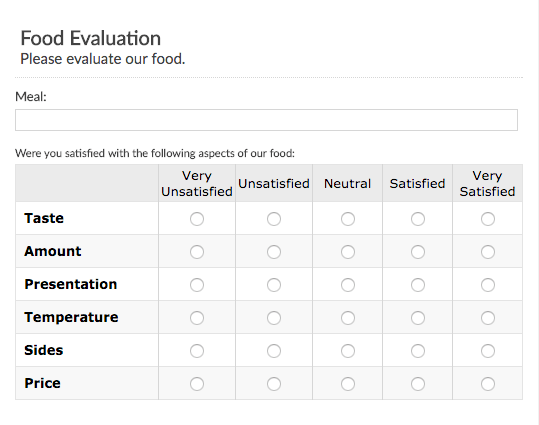
Task: Rate Sides as Very Unsatisfied
Action: 197,351
